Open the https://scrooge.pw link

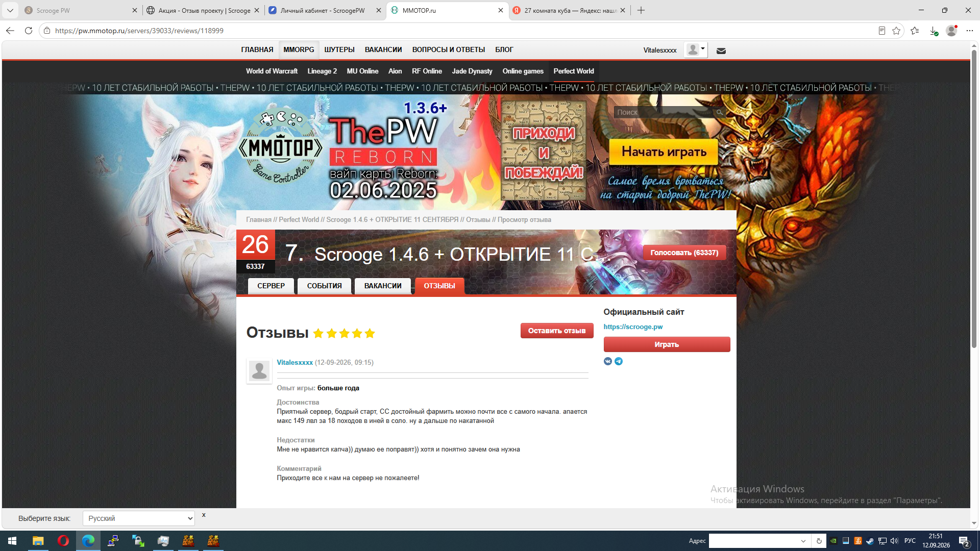click(633, 327)
